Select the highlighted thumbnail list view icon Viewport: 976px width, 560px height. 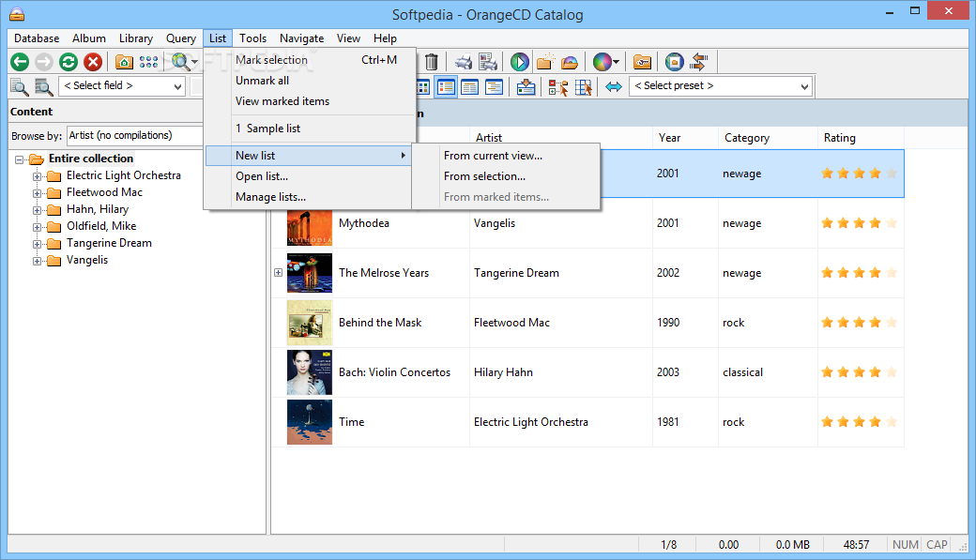point(446,86)
